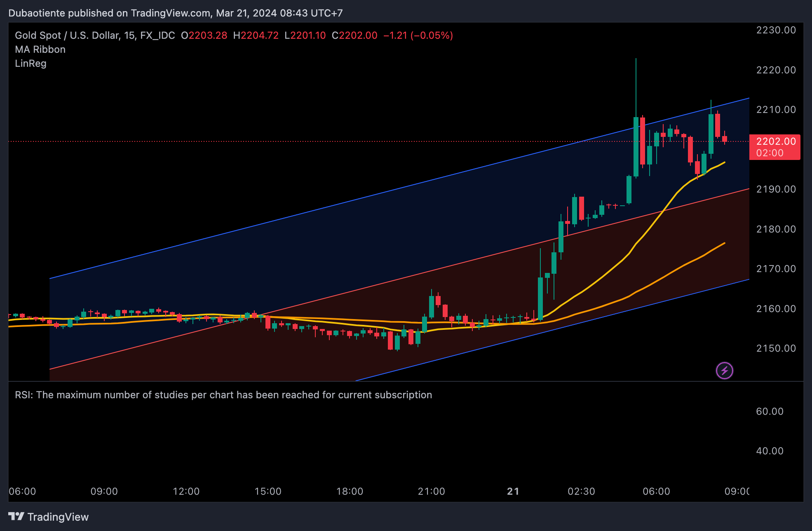Click the 2170.00 price axis label
This screenshot has height=531, width=812.
coord(776,269)
